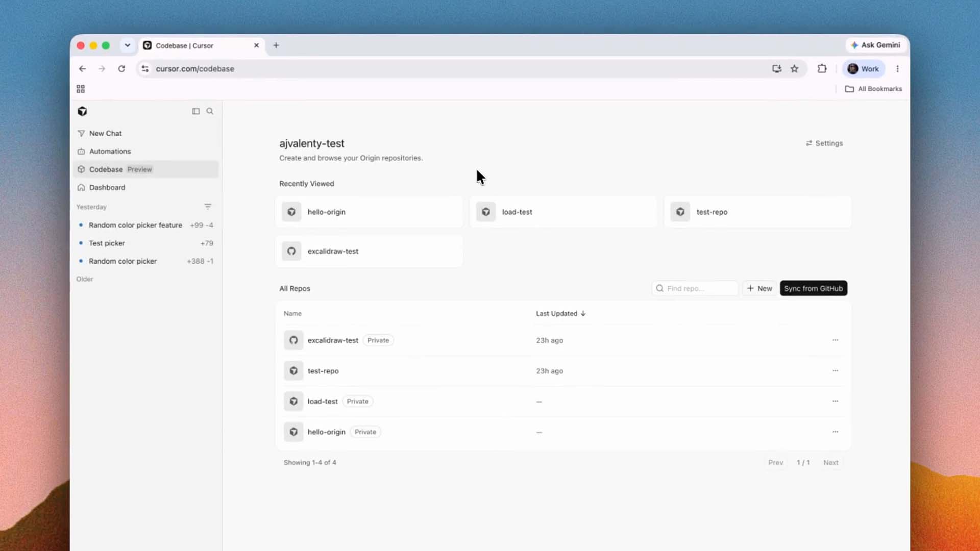Reload the page

(121, 69)
